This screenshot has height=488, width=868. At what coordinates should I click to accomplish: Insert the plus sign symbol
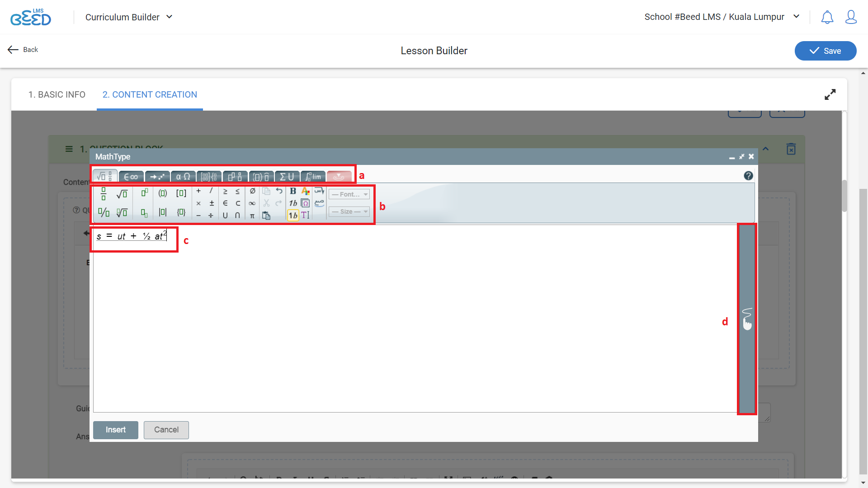coord(198,191)
